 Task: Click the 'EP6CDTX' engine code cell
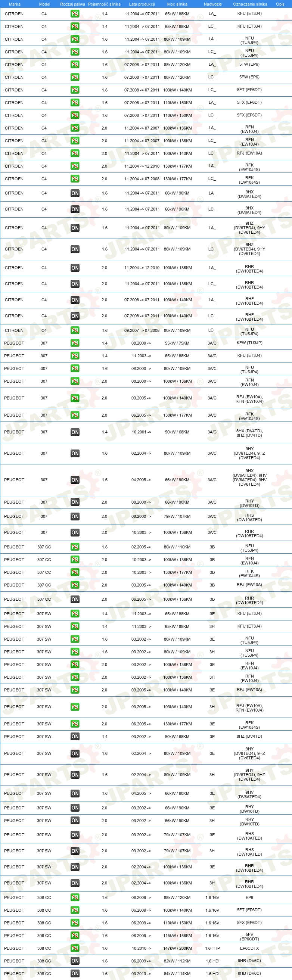tap(249, 948)
